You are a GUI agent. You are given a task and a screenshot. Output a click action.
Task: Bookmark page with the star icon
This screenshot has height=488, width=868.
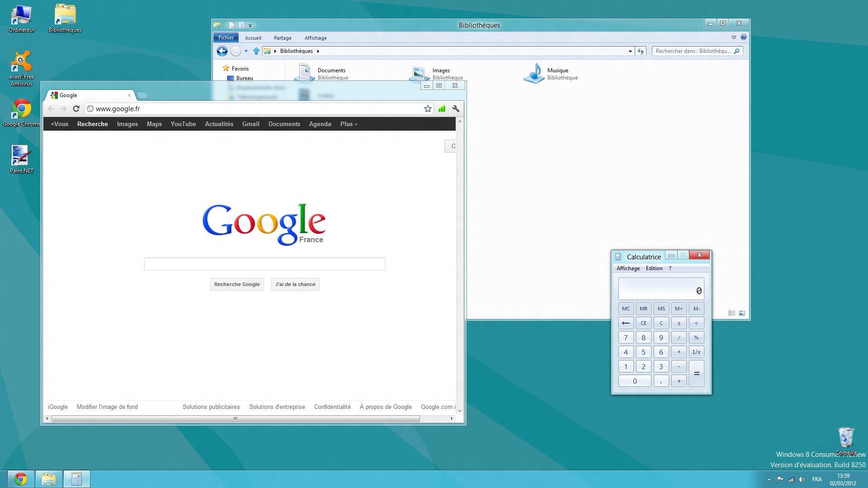[x=428, y=108]
